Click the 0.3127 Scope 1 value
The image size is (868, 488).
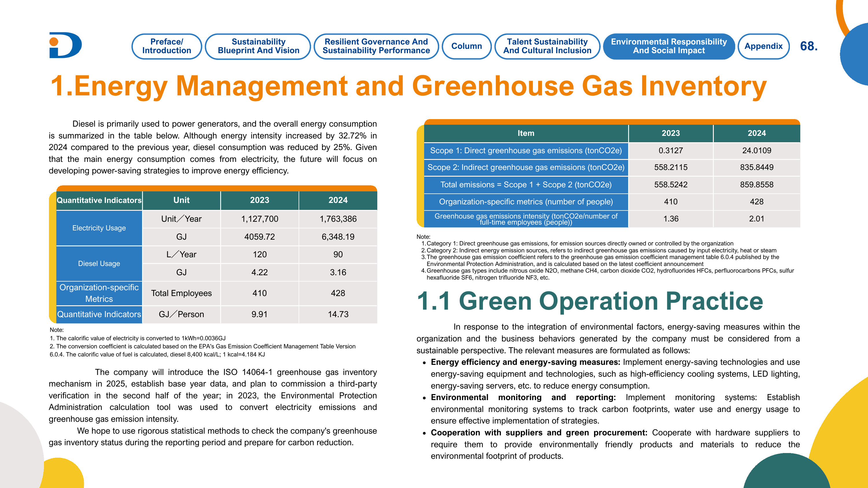click(671, 151)
